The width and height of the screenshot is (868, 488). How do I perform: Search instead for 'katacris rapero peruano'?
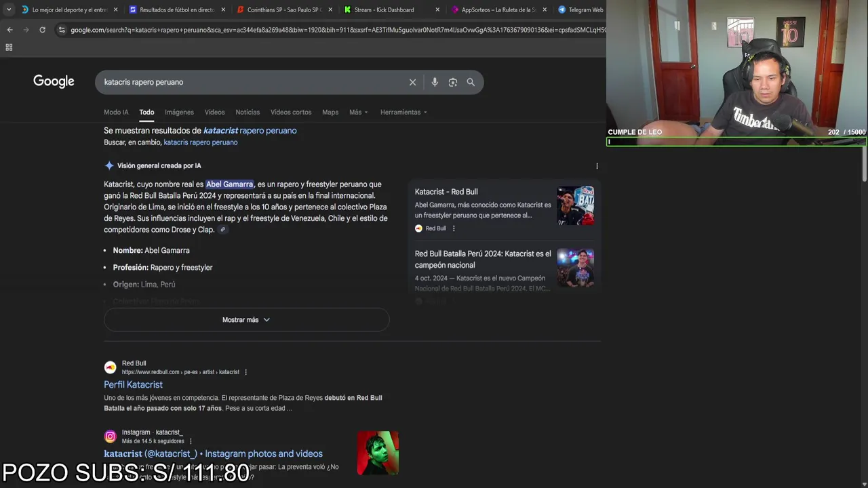coord(201,142)
